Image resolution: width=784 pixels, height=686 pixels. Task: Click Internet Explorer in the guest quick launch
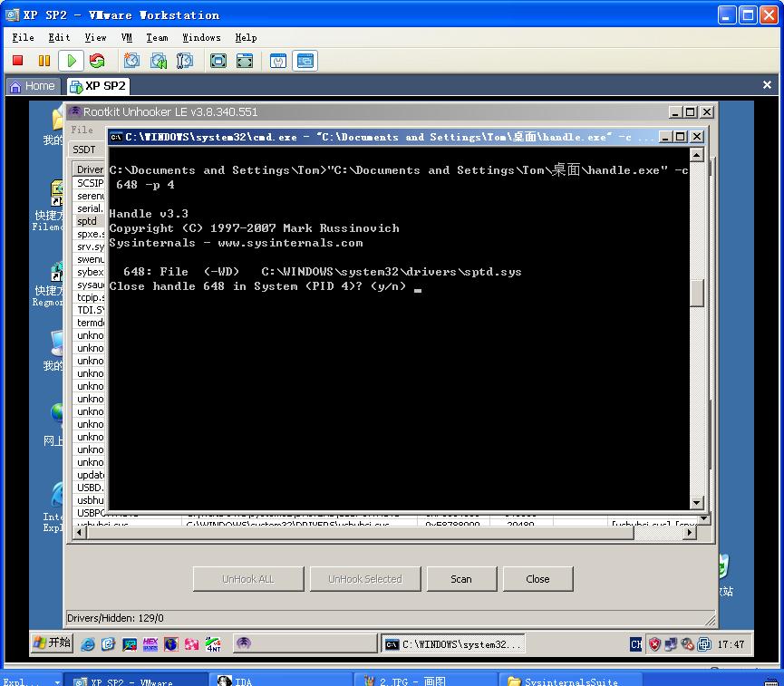point(88,644)
